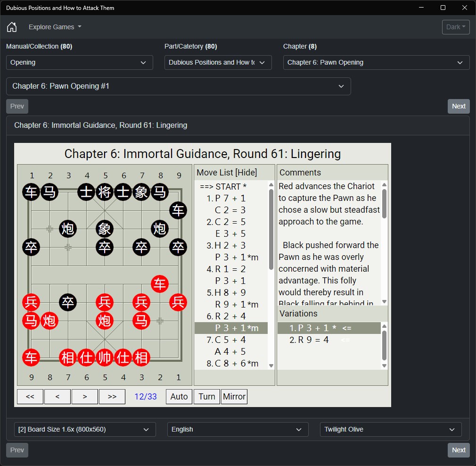Click the red 炮 cannon beside the left horse
Screen dimensions: 476x466
coord(49,321)
